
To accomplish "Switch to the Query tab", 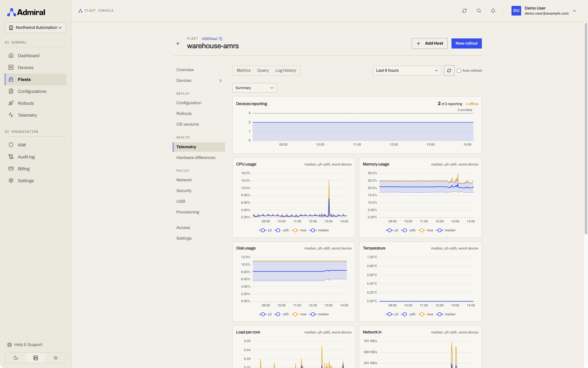I will [x=263, y=71].
